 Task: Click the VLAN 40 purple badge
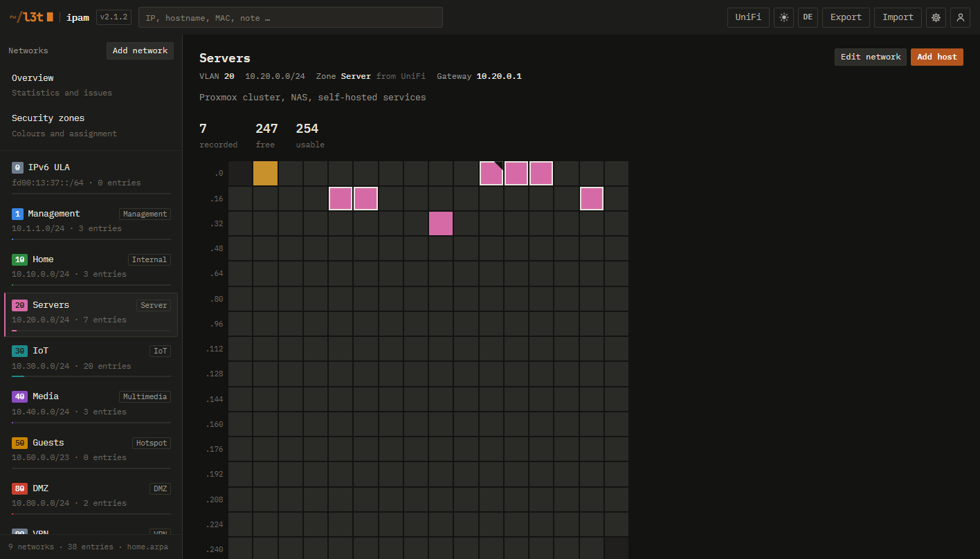[19, 396]
